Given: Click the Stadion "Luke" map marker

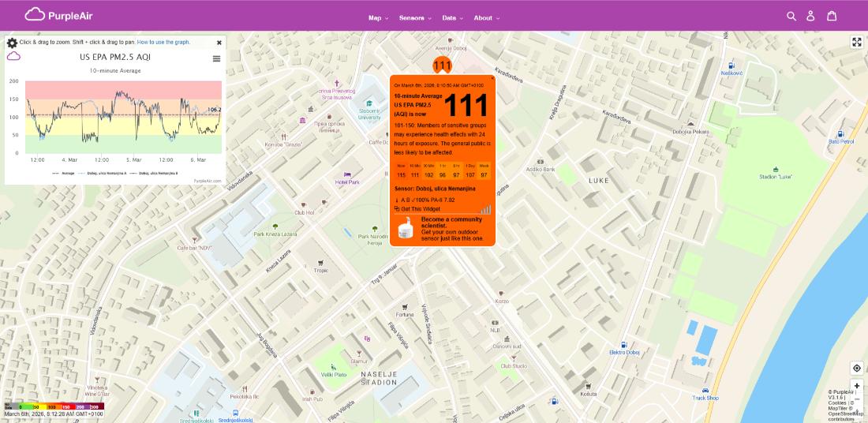Looking at the screenshot, I should (776, 169).
